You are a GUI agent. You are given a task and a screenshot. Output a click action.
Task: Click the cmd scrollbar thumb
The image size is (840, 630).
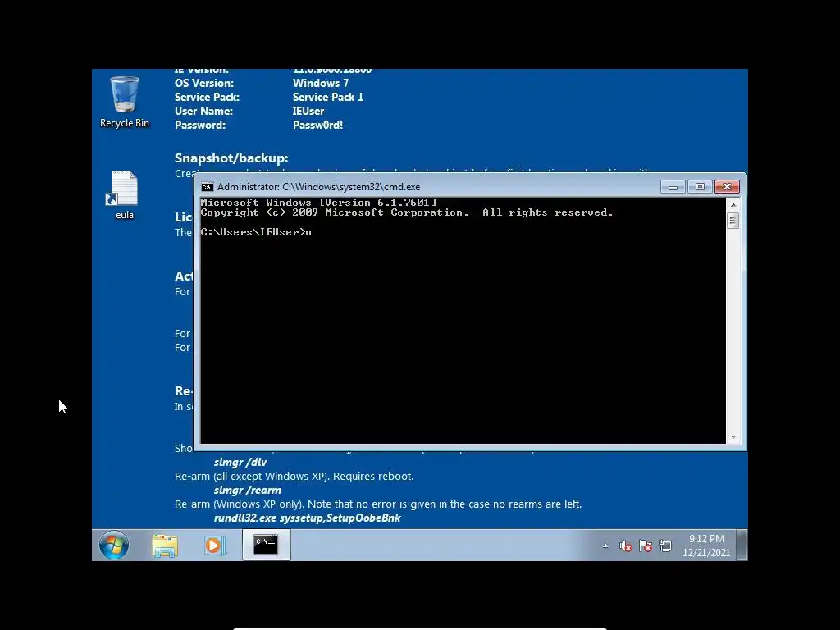click(x=733, y=220)
